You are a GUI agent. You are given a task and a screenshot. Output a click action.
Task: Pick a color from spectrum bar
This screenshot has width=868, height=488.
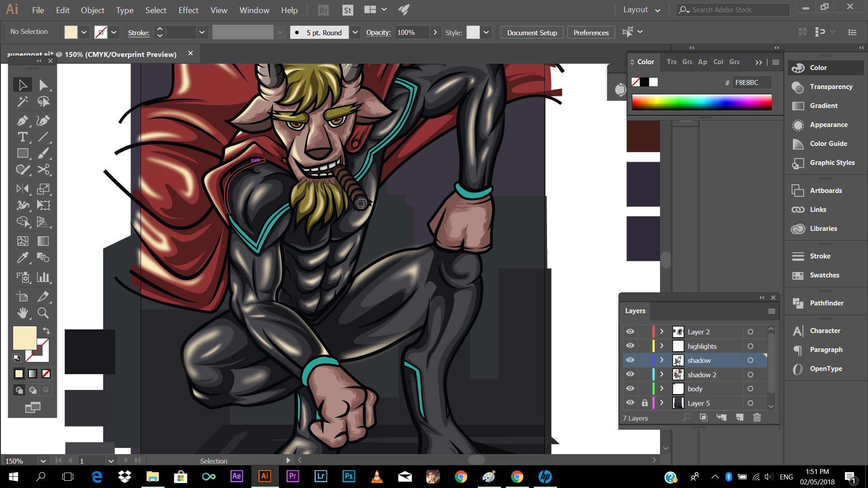coord(702,102)
